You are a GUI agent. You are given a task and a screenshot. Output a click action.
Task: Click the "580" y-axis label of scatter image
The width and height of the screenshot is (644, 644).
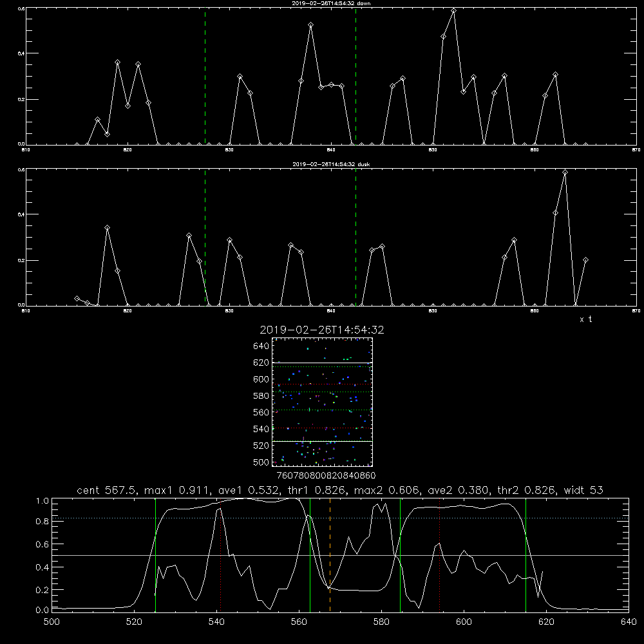coord(261,396)
